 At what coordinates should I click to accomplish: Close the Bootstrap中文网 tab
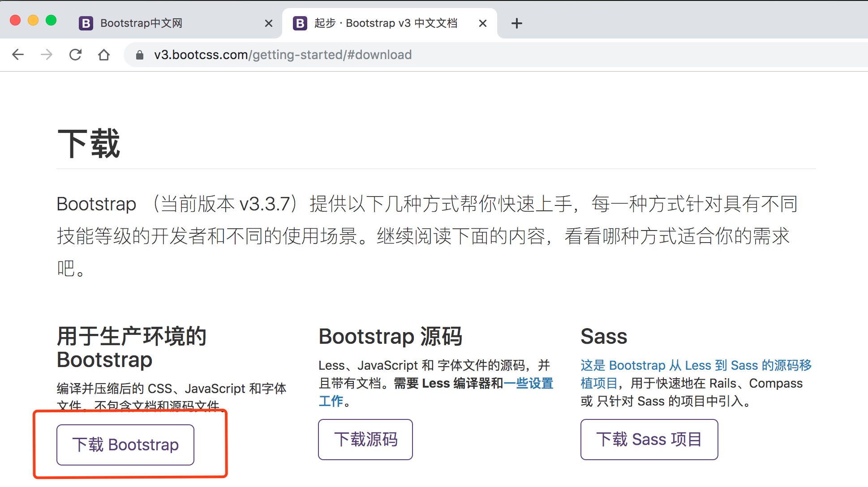(x=269, y=23)
